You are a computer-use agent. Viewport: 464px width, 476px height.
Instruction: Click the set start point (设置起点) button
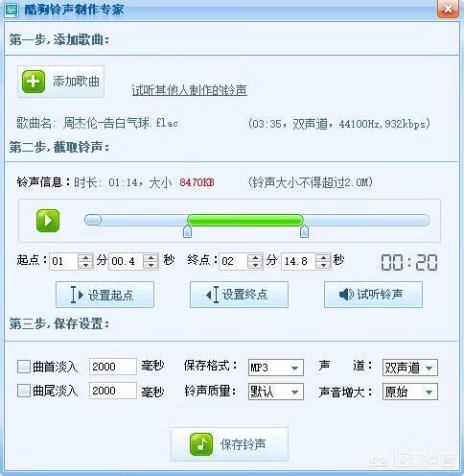104,295
